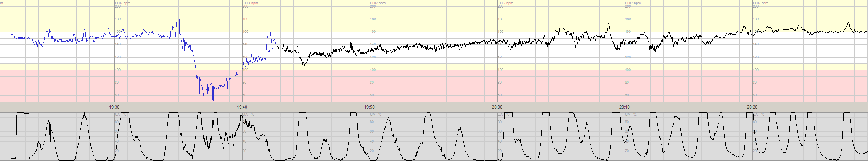
Task: Click the 20:10 time label
Action: pos(624,107)
